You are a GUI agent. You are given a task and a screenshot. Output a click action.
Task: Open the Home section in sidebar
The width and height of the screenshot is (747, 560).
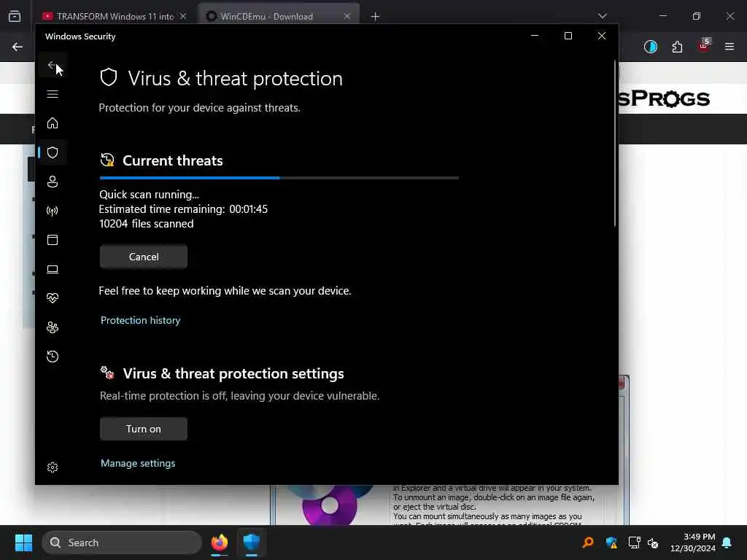pos(53,123)
